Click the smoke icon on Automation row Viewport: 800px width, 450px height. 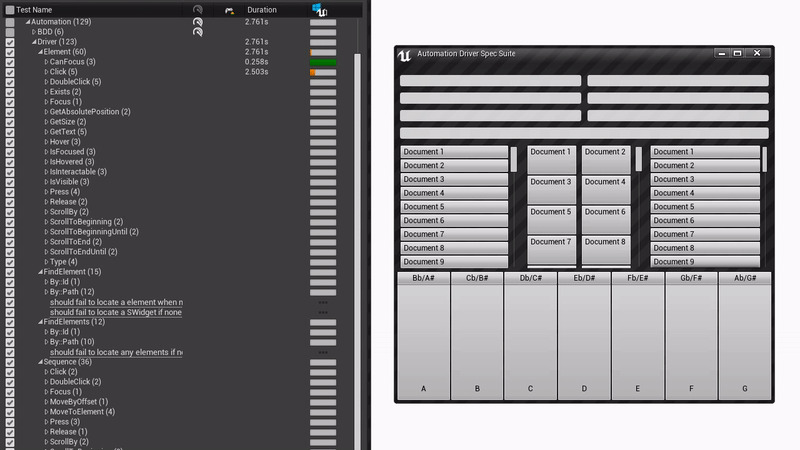click(x=197, y=22)
